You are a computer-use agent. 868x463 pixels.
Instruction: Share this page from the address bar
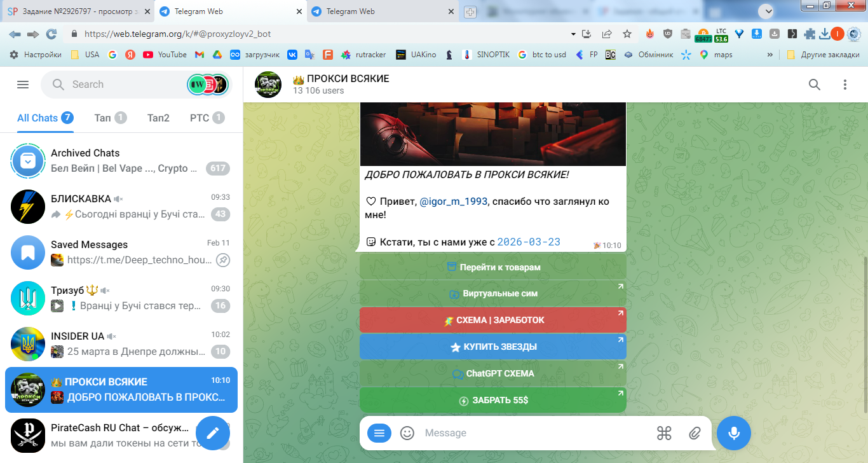pos(607,34)
